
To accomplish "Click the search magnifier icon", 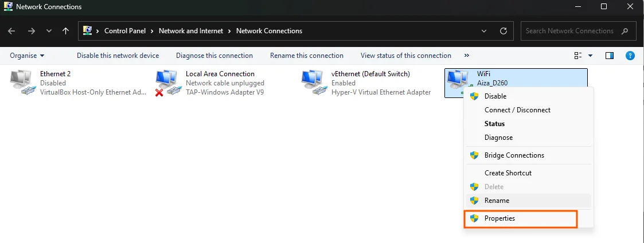I will pyautogui.click(x=625, y=31).
